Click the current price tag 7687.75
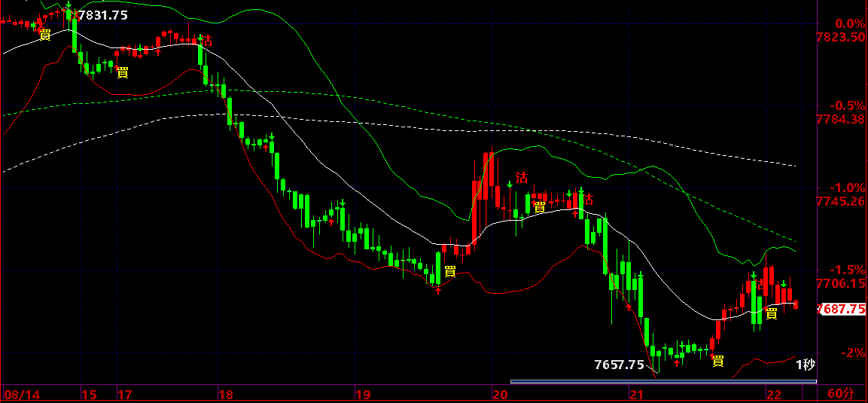The height and width of the screenshot is (403, 868). coord(841,309)
